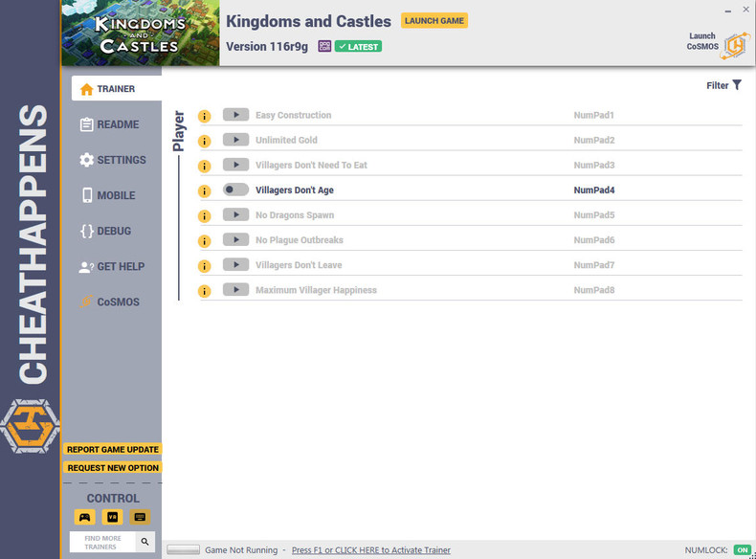Click the Player category label
Screen dimensions: 756x559
[178, 131]
